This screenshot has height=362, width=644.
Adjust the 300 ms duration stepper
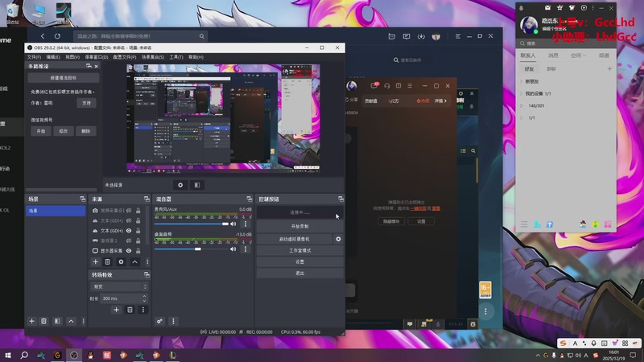144,298
